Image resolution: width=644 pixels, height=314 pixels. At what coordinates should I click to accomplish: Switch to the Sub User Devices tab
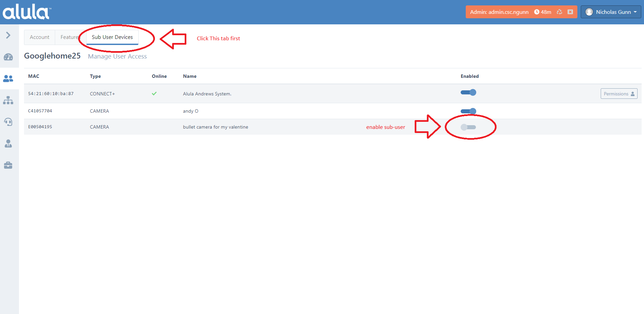coord(112,37)
